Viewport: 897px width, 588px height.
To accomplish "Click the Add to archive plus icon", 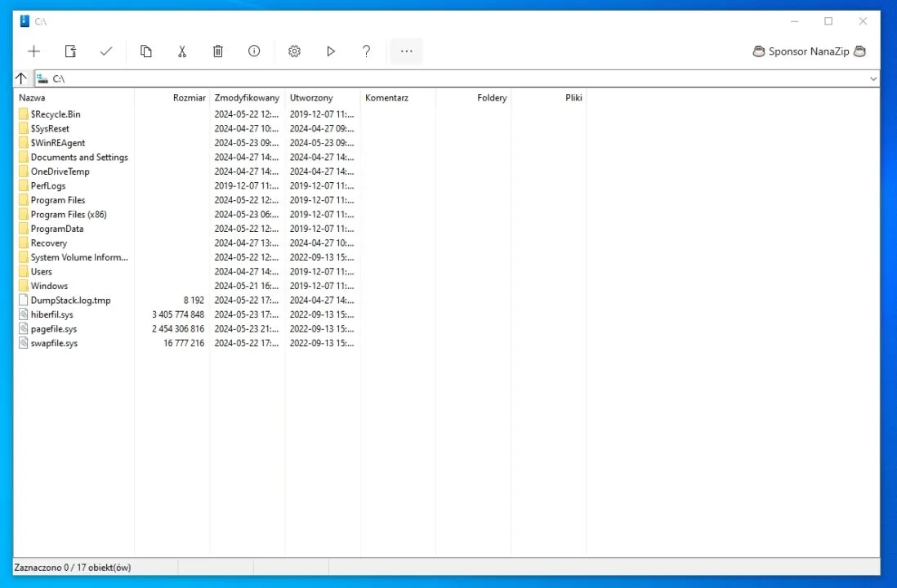I will (33, 51).
